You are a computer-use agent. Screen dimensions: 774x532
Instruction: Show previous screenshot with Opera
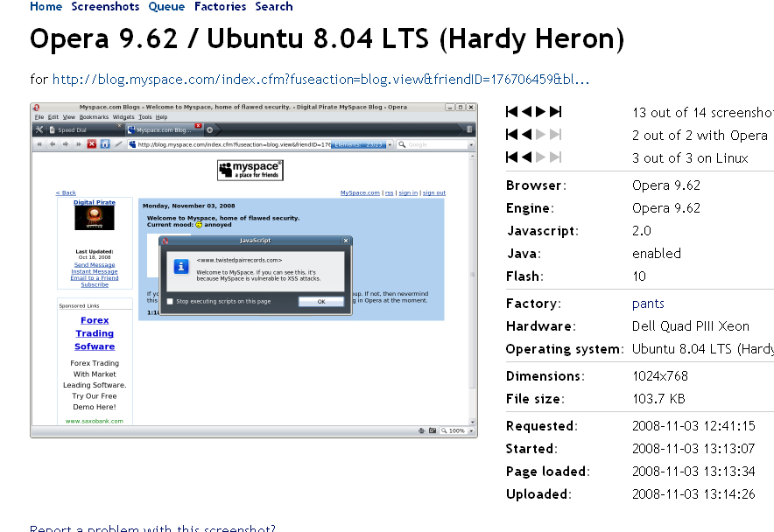coord(527,135)
